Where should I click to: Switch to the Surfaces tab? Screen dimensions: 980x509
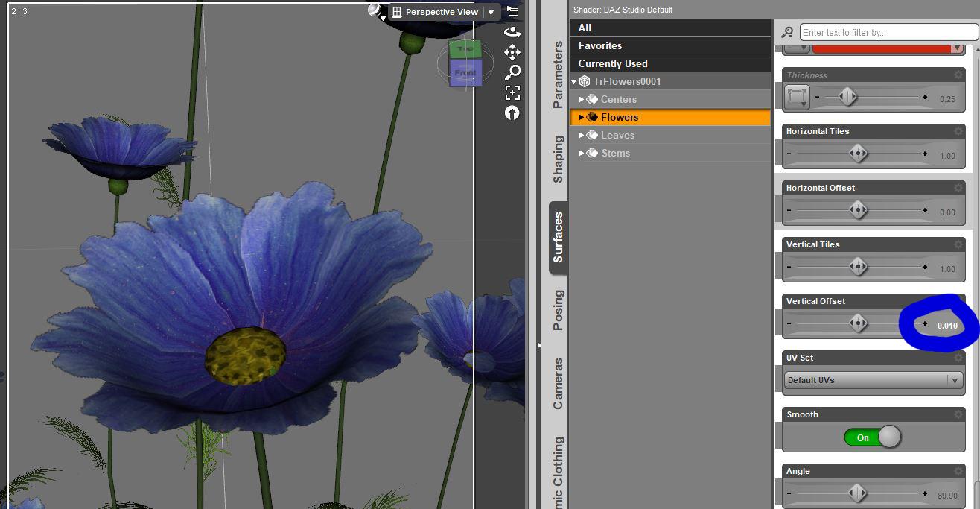[x=558, y=237]
